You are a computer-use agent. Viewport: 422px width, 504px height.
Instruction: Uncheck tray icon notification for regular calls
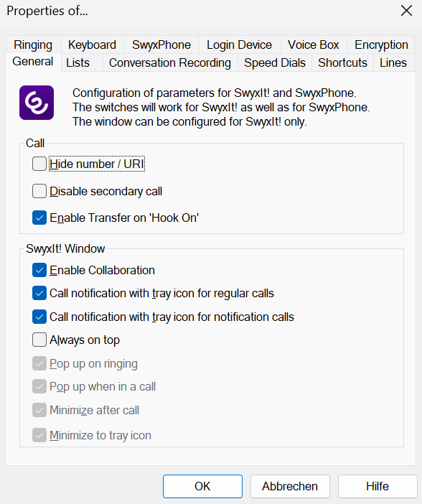(39, 293)
